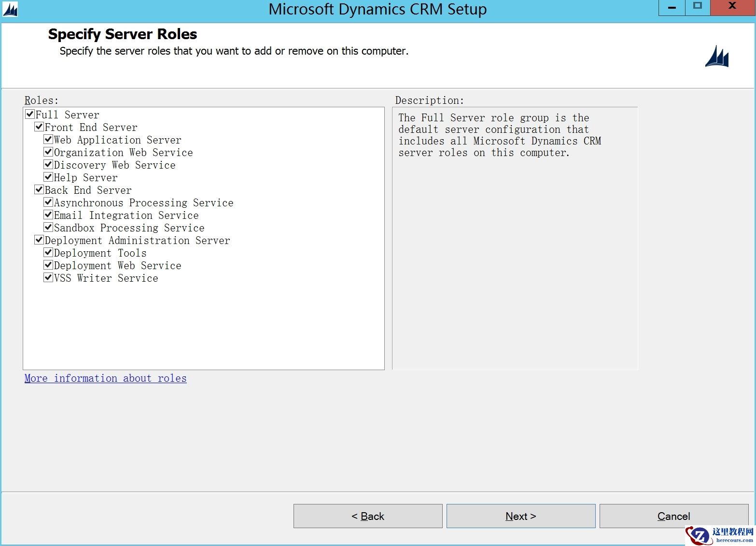
Task: Click the Dynamics logo in header
Action: tap(717, 57)
